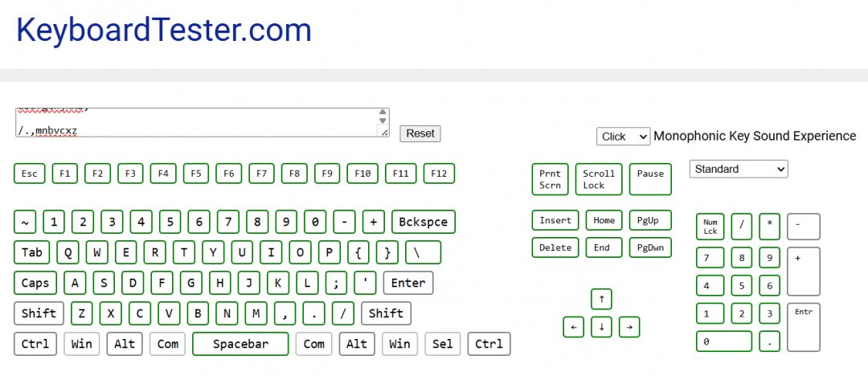Toggle the Num Lck key
Viewport: 868px width, 376px height.
click(x=710, y=227)
